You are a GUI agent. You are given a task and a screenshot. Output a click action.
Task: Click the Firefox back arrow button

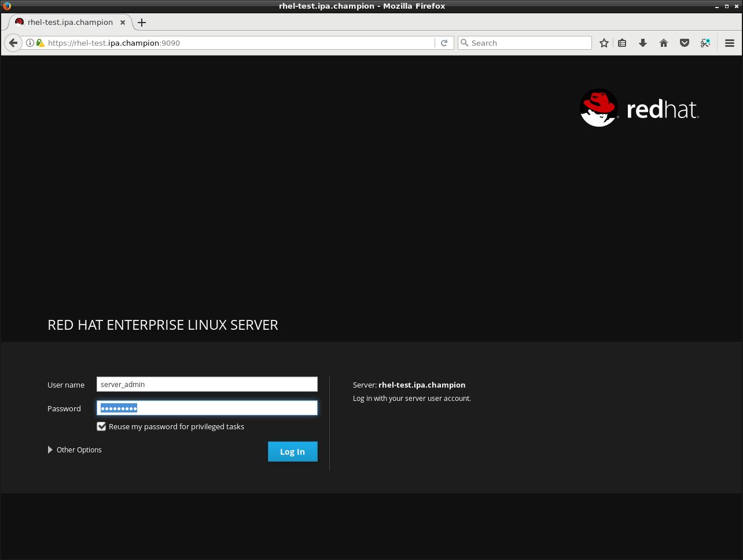click(x=13, y=43)
